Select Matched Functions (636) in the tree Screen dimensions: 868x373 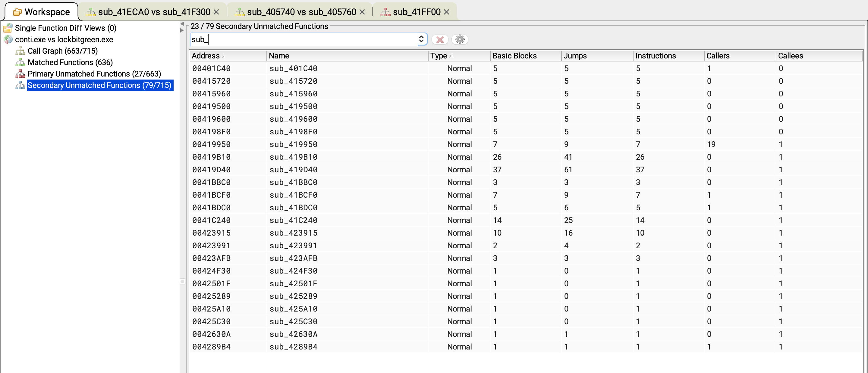coord(70,62)
